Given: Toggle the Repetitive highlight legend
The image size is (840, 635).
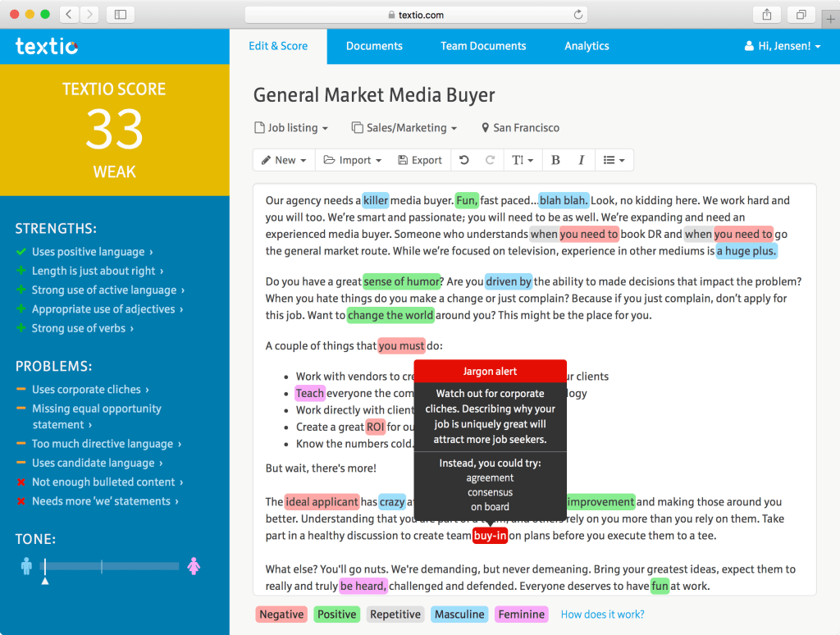Looking at the screenshot, I should (395, 614).
